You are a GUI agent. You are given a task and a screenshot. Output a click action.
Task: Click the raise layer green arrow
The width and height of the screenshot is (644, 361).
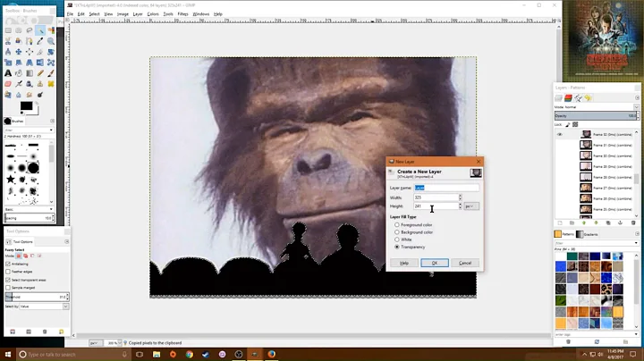tap(583, 222)
